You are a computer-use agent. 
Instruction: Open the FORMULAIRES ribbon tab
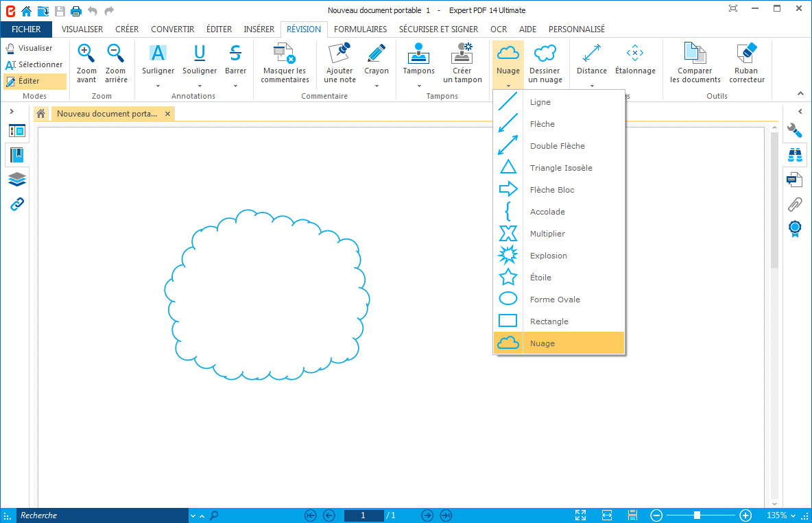360,29
